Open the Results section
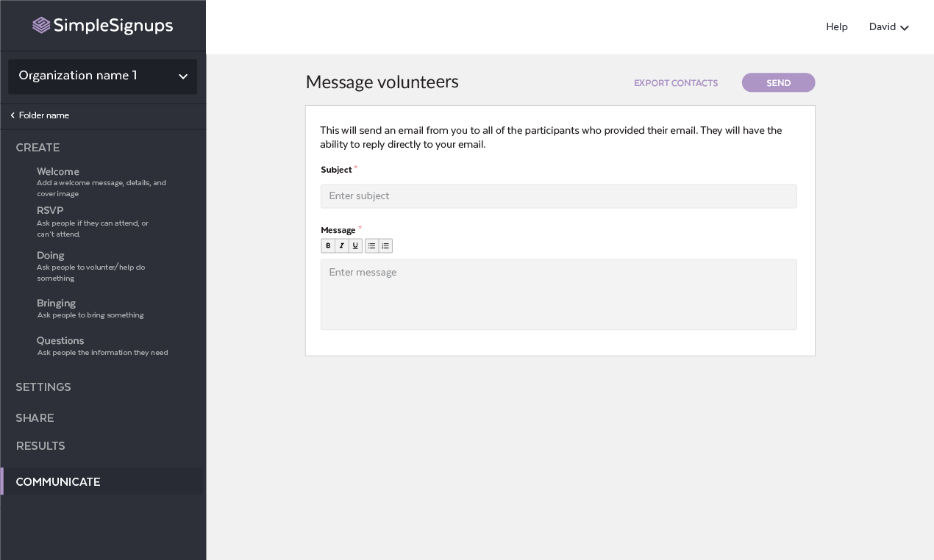This screenshot has height=560, width=934. coord(40,446)
